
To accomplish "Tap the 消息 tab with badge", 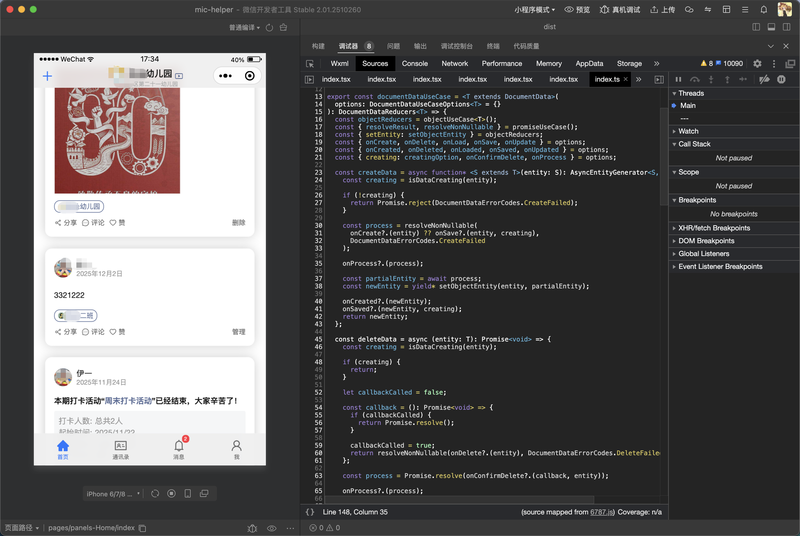I will point(179,449).
